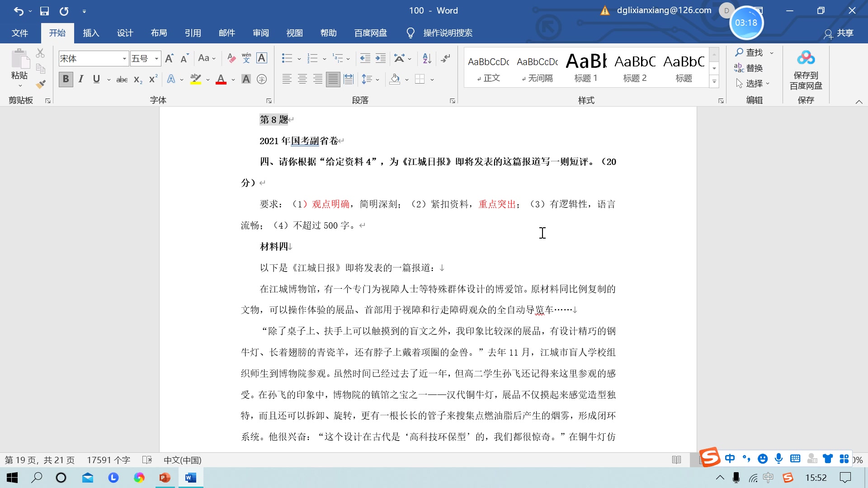Toggle Bold formatting
This screenshot has height=488, width=868.
click(66, 79)
